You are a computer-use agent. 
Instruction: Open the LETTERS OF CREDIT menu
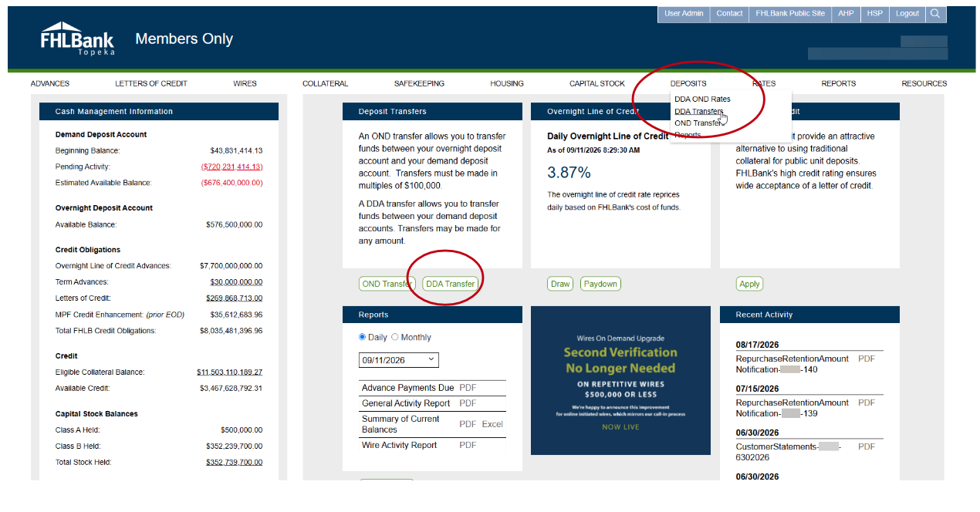[151, 83]
